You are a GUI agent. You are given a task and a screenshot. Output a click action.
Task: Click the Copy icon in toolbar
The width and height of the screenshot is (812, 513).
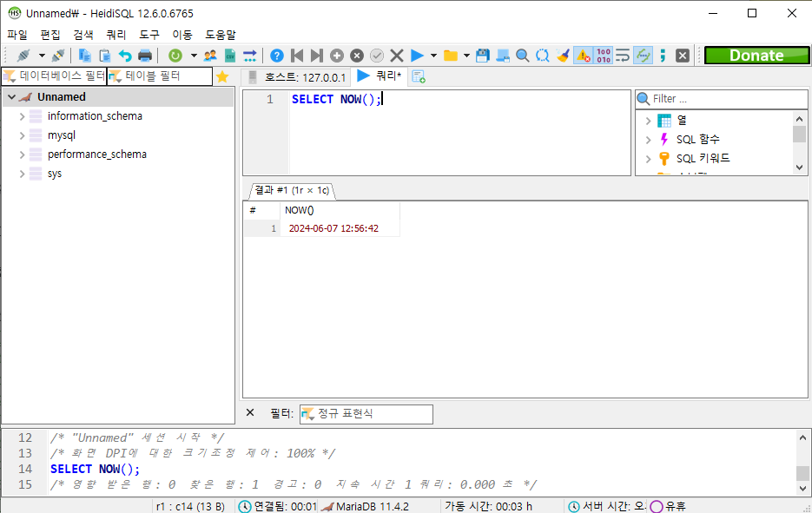85,56
